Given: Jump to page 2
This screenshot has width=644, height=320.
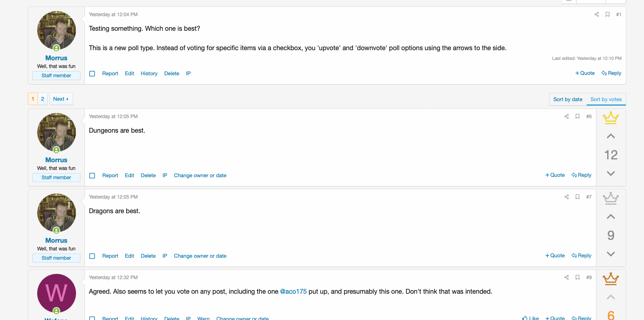Looking at the screenshot, I should tap(42, 99).
